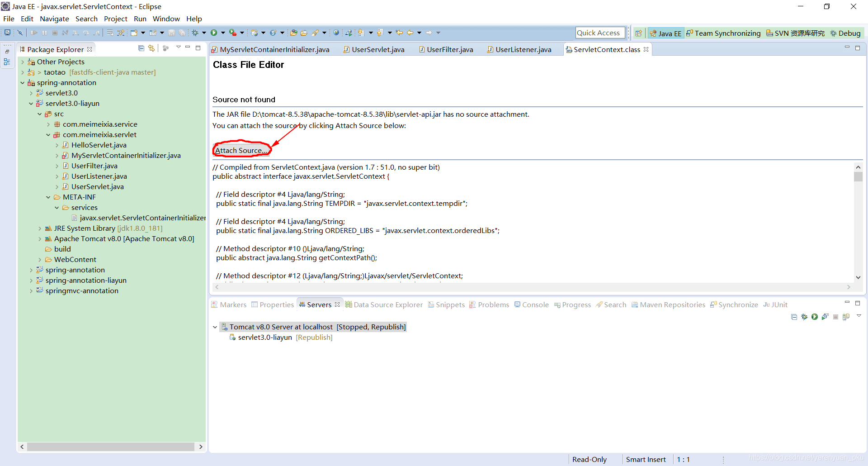The height and width of the screenshot is (466, 868).
Task: Expand the Other Projects node
Action: click(x=23, y=62)
